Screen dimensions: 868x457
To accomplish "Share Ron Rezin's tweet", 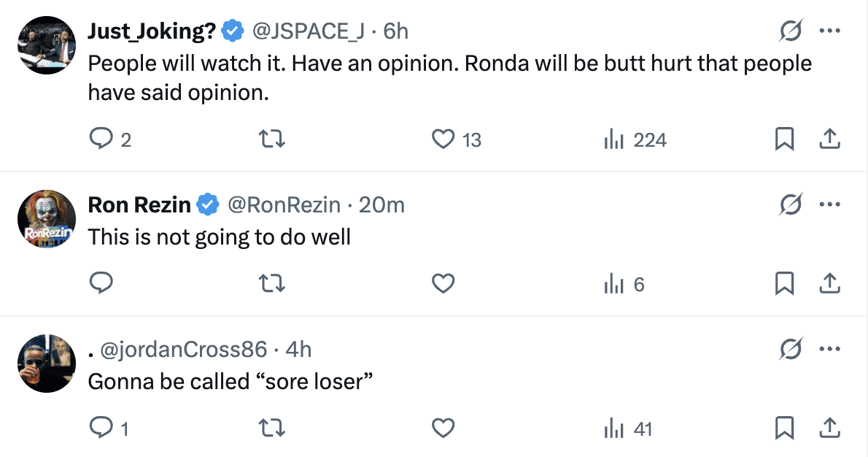I will click(830, 284).
